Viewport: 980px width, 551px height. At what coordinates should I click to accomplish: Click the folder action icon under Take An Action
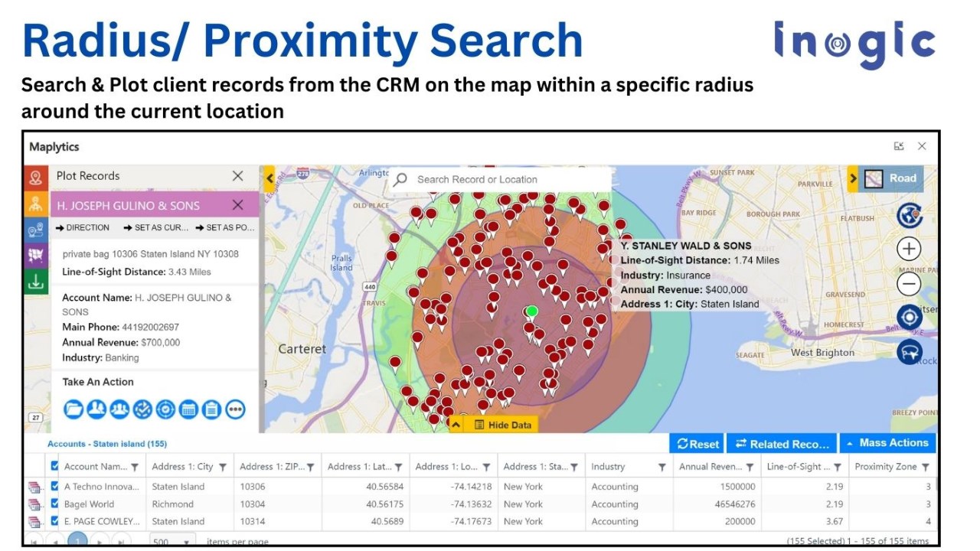(73, 409)
